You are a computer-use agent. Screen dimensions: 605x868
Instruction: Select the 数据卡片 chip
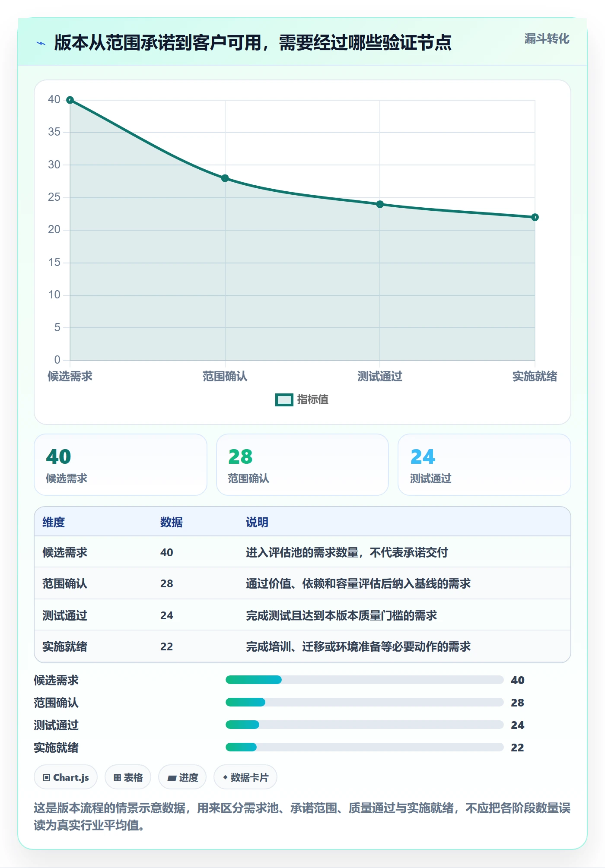coord(245,777)
